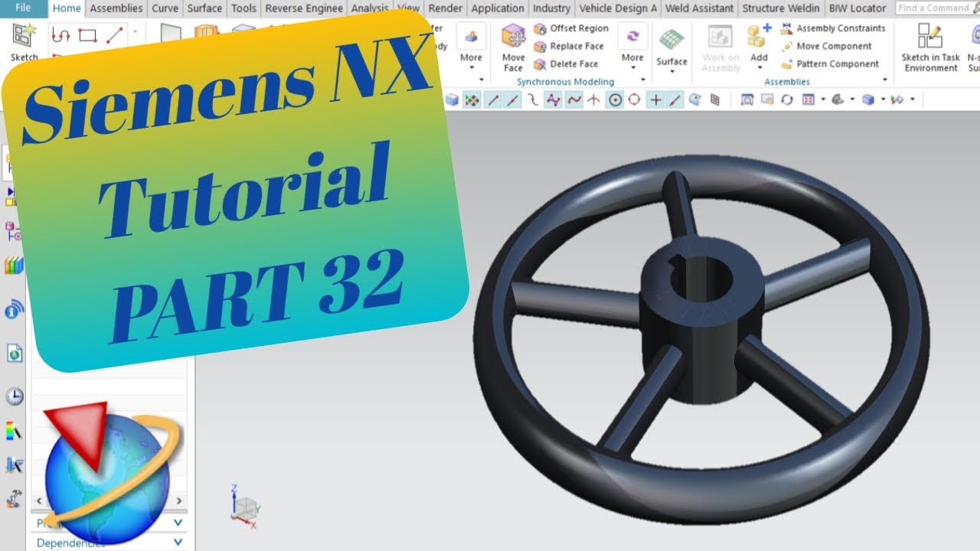980x551 pixels.
Task: Click the Offset Region command
Action: [571, 28]
